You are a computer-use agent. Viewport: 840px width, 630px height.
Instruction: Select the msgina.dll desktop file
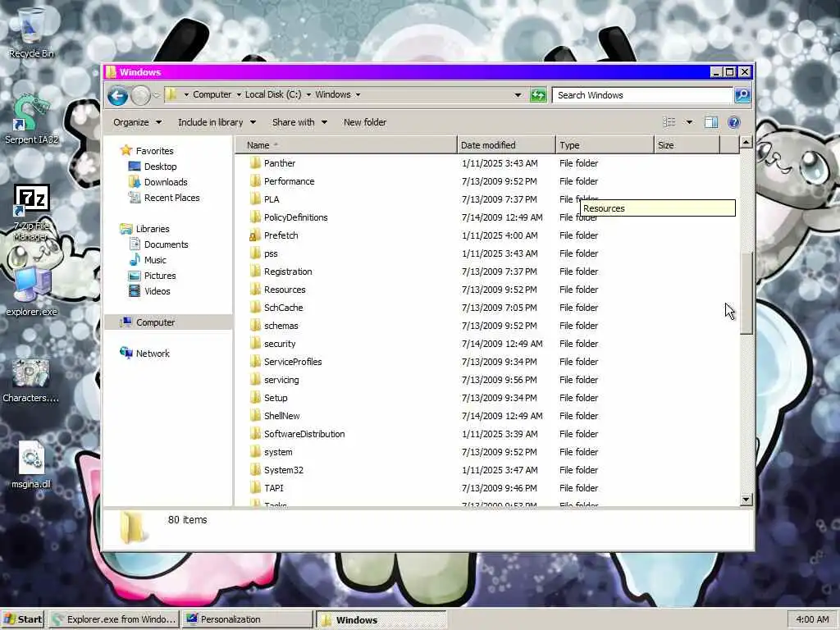point(31,464)
